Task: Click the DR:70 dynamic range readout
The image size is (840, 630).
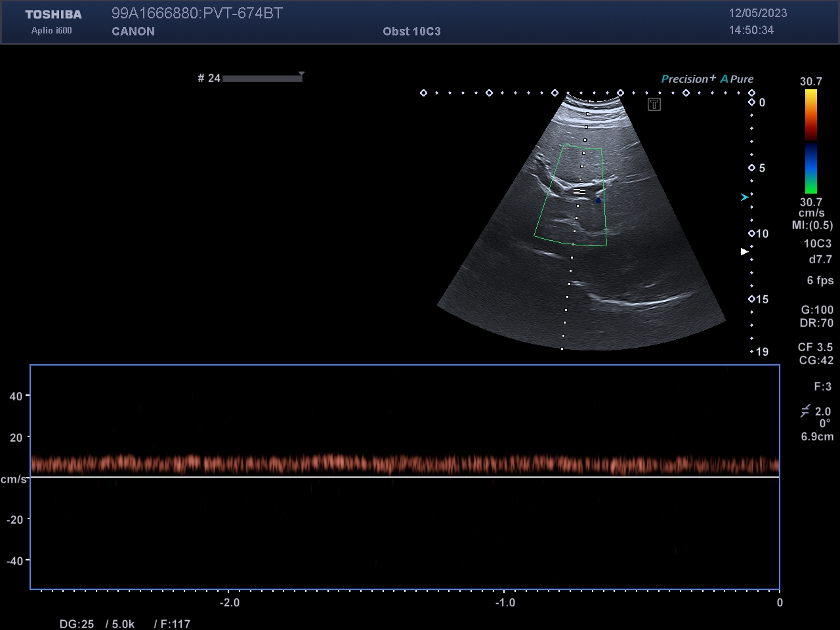Action: (816, 323)
